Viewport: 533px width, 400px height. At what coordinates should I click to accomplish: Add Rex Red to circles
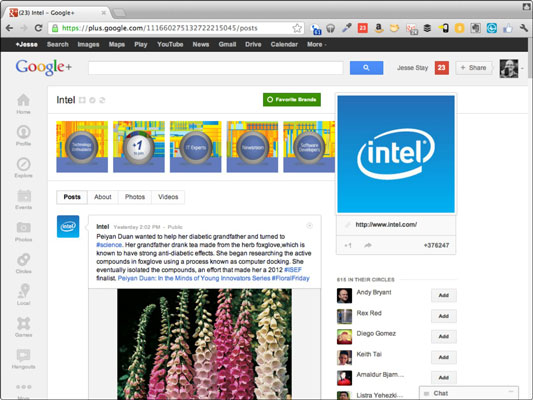click(444, 316)
